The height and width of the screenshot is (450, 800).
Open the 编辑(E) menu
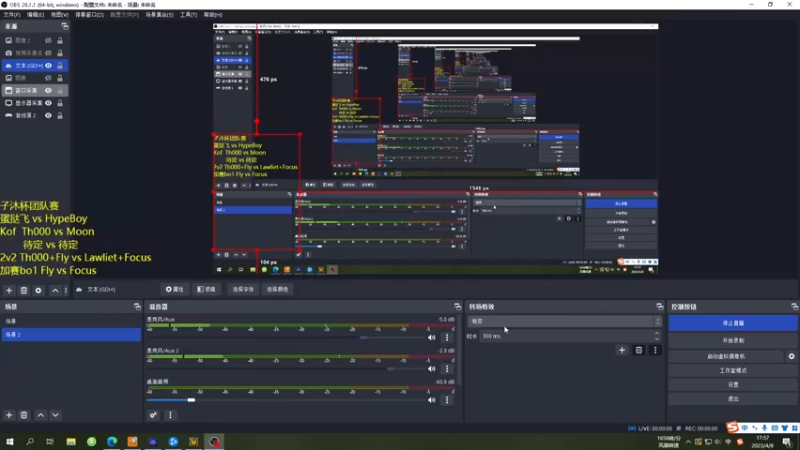35,15
